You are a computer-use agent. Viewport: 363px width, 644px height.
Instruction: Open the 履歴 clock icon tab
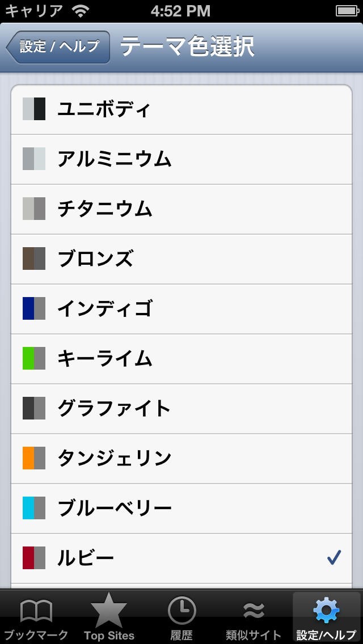(181, 611)
